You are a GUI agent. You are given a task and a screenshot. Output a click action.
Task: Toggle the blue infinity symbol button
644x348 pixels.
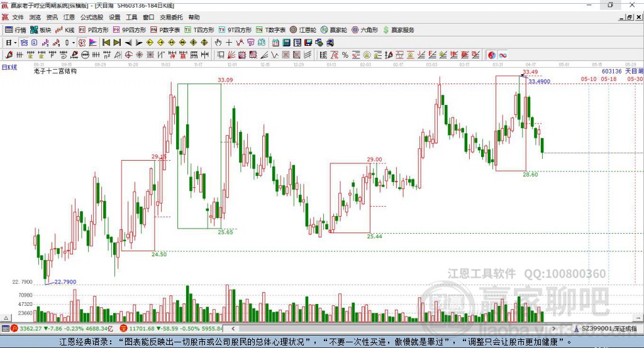coord(502,55)
